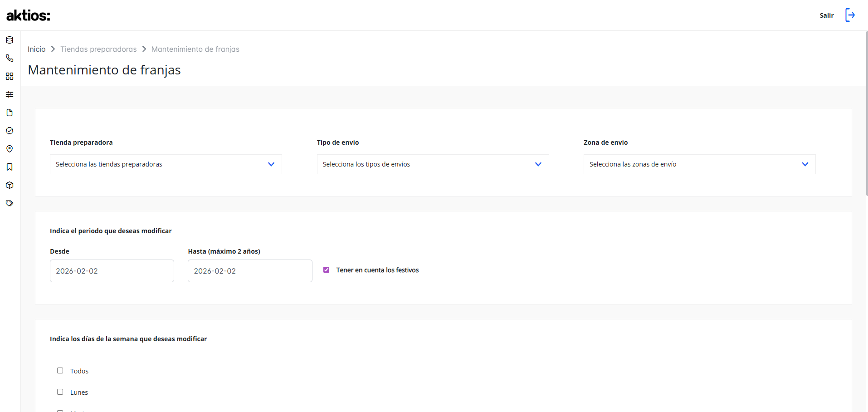Viewport: 868px width, 412px height.
Task: Focus the 'Desde' date field
Action: 112,271
